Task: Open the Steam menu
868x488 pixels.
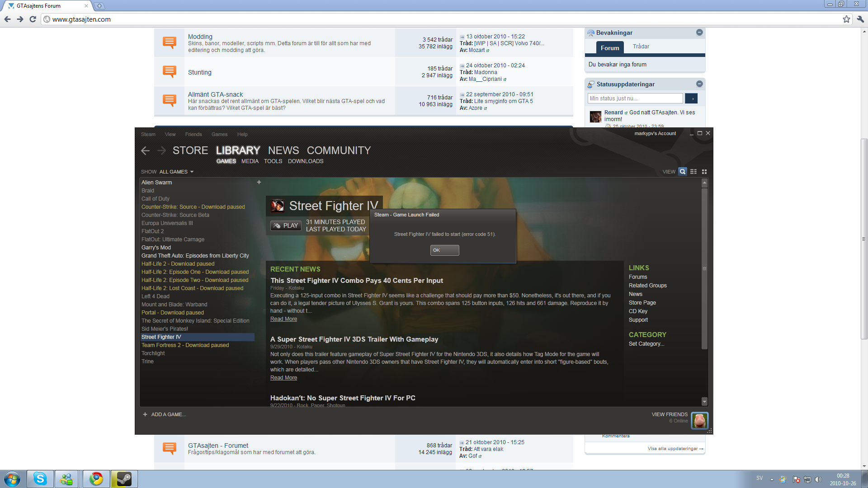Action: point(148,134)
